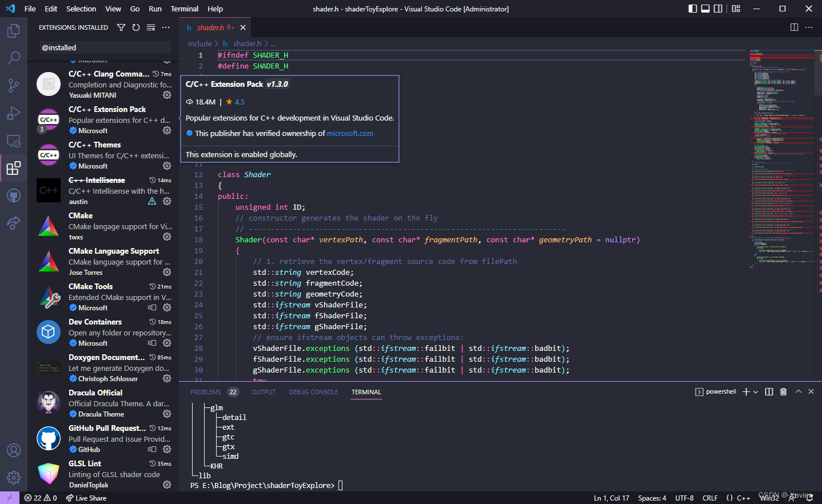Screen dimensions: 822x504
Task: Click CRLF end of line selector
Action: pos(710,498)
